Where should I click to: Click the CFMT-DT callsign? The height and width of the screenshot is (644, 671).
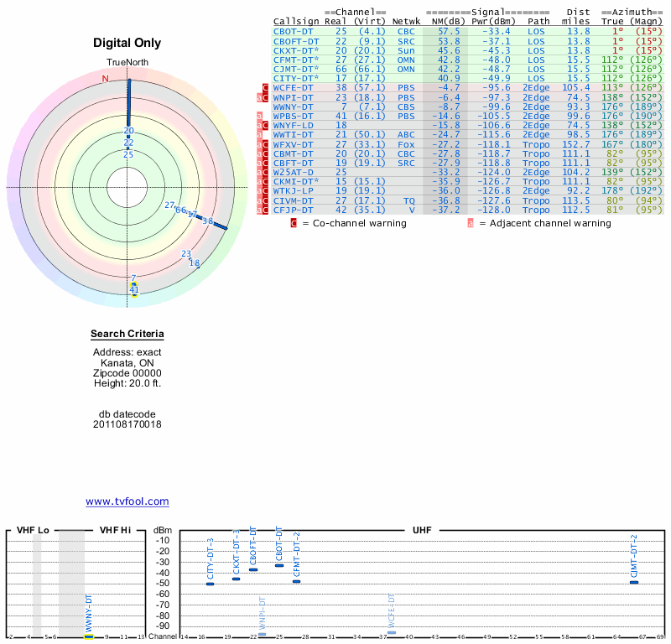pyautogui.click(x=296, y=60)
